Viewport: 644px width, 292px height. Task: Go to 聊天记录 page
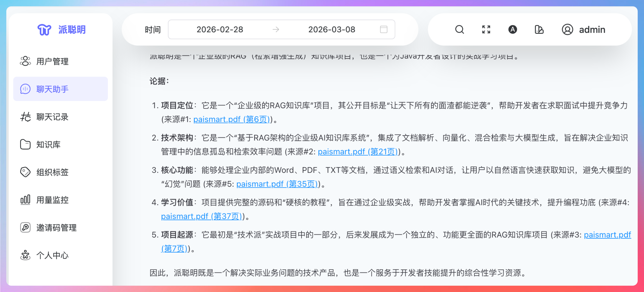click(x=52, y=117)
